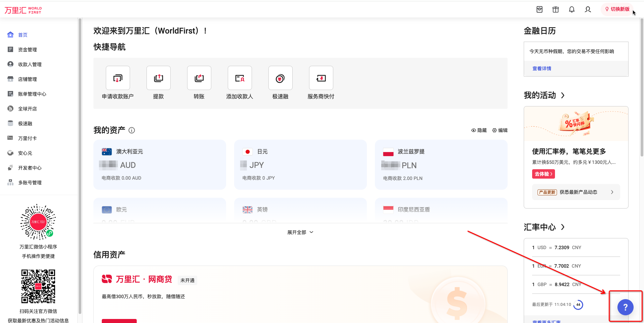The height and width of the screenshot is (323, 644).
Task: Click the Japan flag icon
Action: click(248, 152)
